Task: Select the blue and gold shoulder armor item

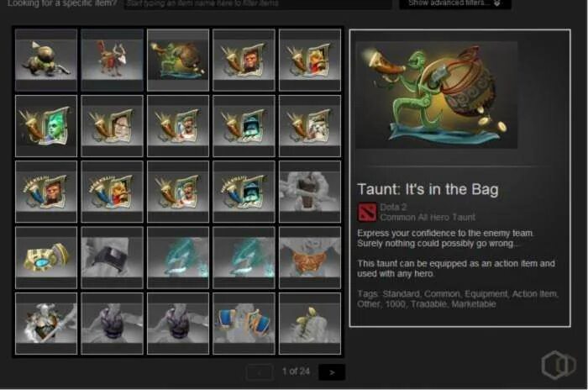Action: 244,324
